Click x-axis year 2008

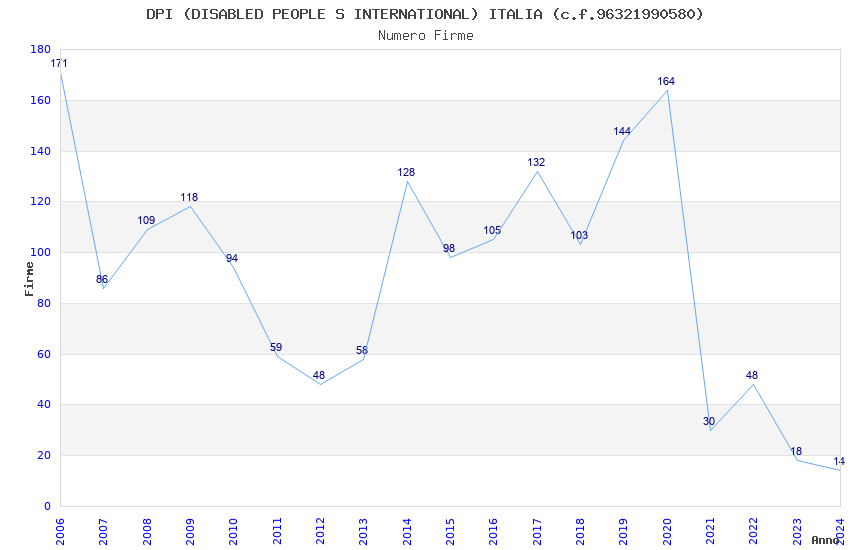click(x=146, y=532)
